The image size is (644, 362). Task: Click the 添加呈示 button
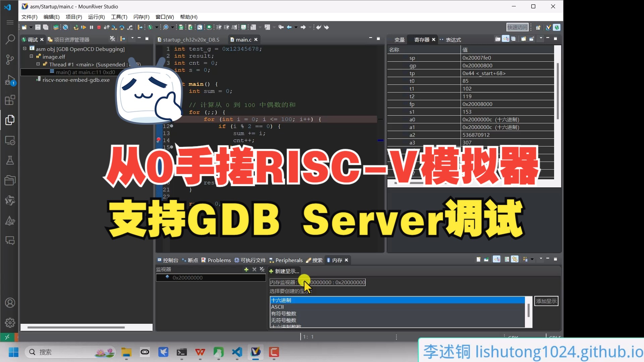click(x=546, y=301)
